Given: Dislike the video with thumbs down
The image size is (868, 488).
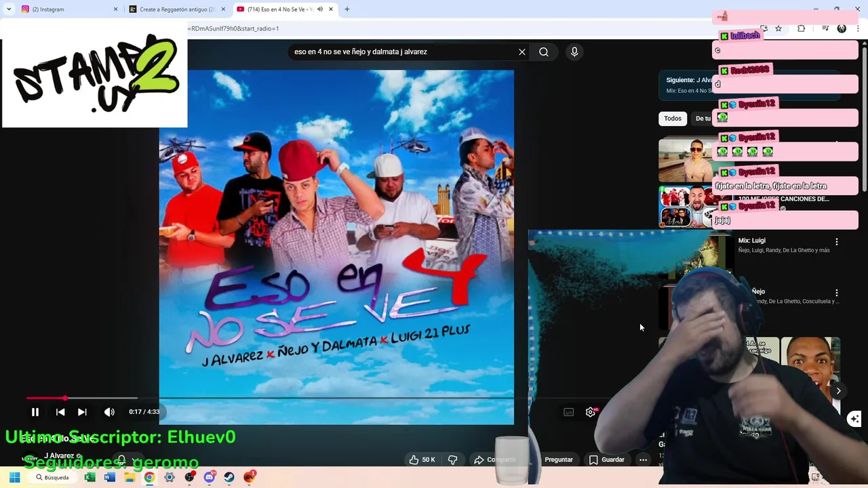Looking at the screenshot, I should tap(453, 460).
